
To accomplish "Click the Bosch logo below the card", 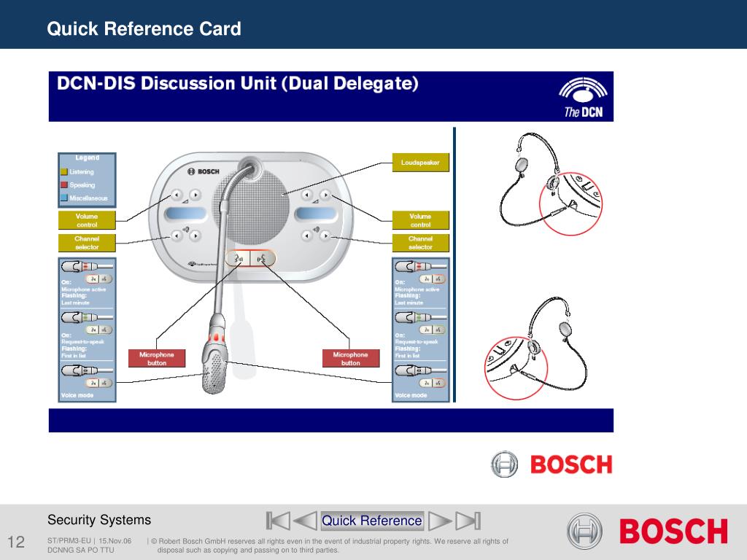I will coord(551,464).
